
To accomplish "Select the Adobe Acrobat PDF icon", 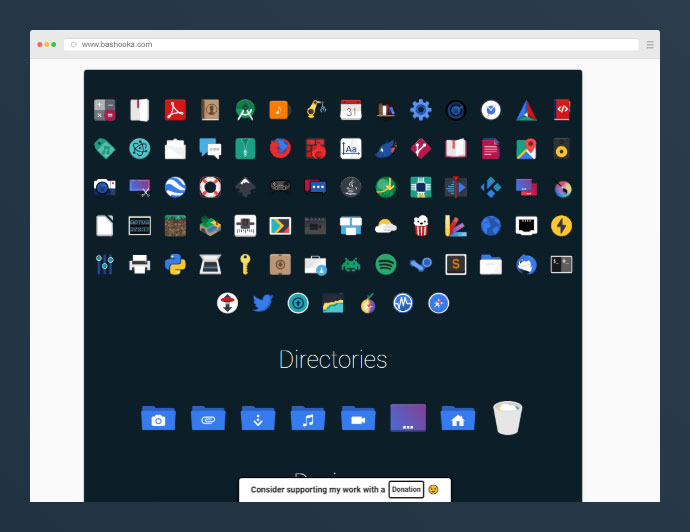I will click(x=175, y=110).
